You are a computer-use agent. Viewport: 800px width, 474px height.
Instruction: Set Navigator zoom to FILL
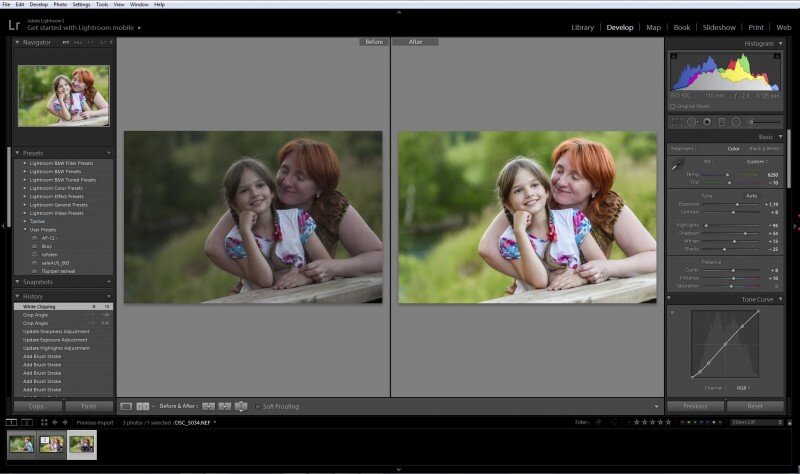click(x=78, y=43)
